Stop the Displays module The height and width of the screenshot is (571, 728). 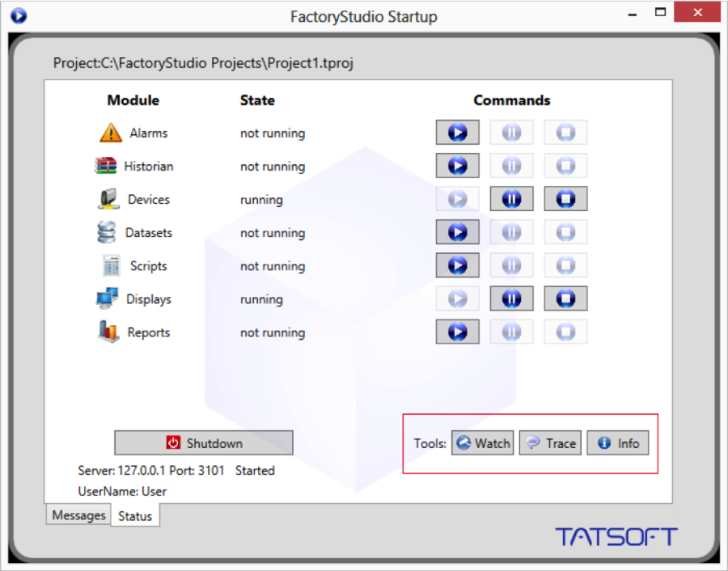(565, 299)
